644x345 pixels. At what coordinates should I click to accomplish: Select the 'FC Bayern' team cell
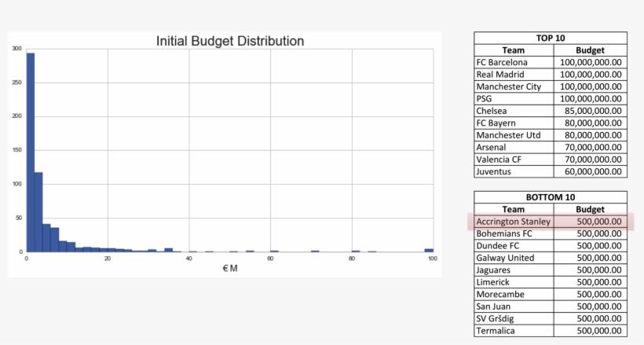click(x=514, y=123)
